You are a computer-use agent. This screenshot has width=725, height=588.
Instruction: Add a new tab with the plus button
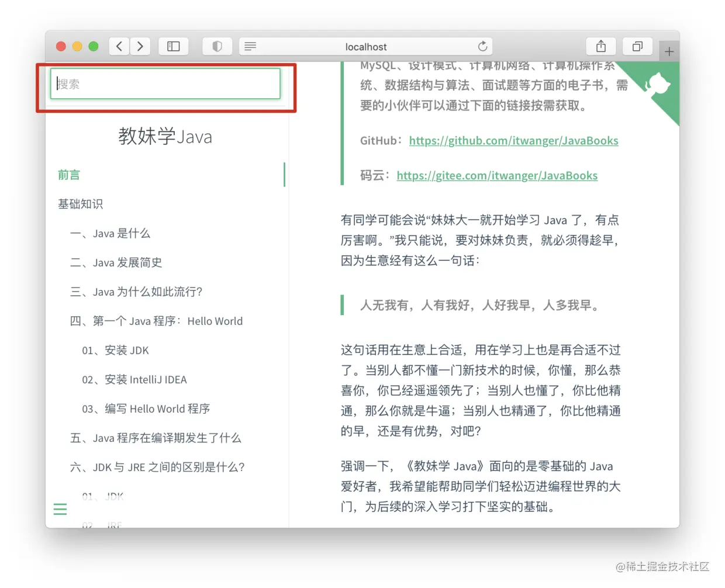(669, 51)
